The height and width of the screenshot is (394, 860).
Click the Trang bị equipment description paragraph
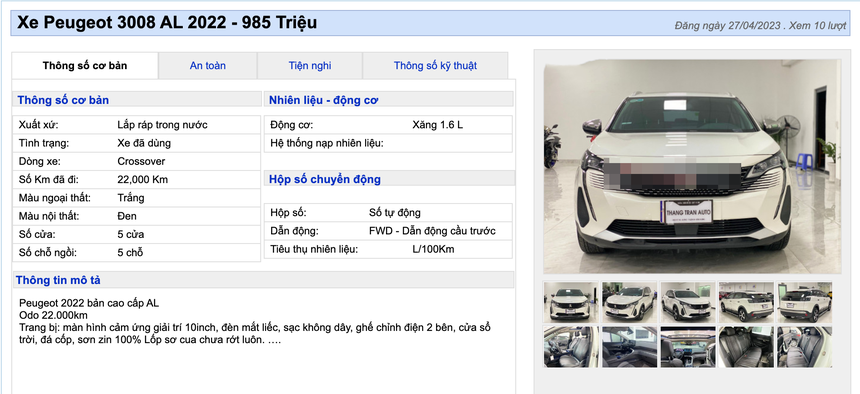pos(255,334)
